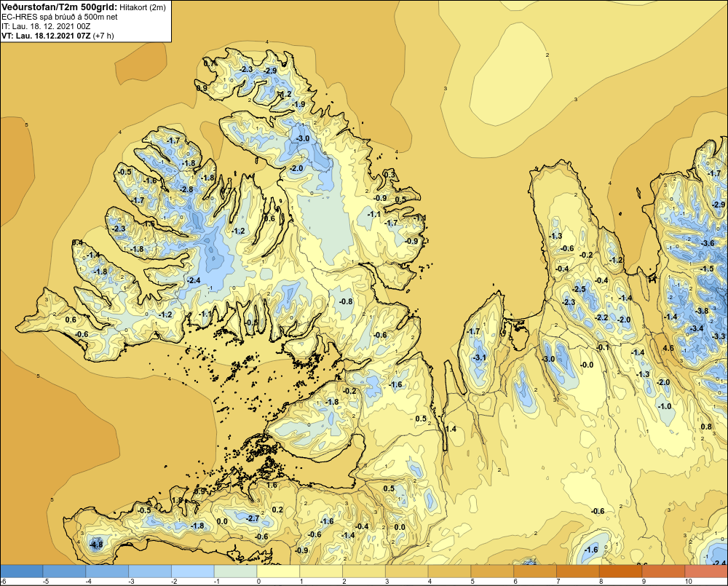Click the 'IT: Lau. 18. 12. 2021 00Z' line
728x586 pixels.
tap(46, 26)
